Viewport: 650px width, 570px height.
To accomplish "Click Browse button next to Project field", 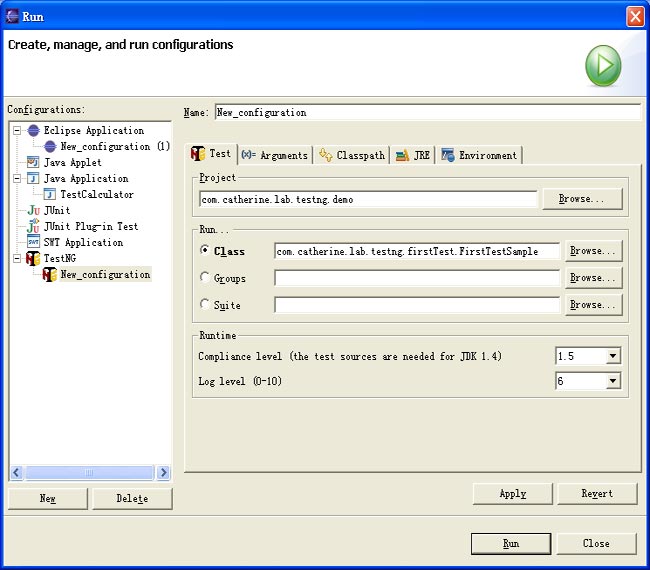I will pyautogui.click(x=582, y=199).
